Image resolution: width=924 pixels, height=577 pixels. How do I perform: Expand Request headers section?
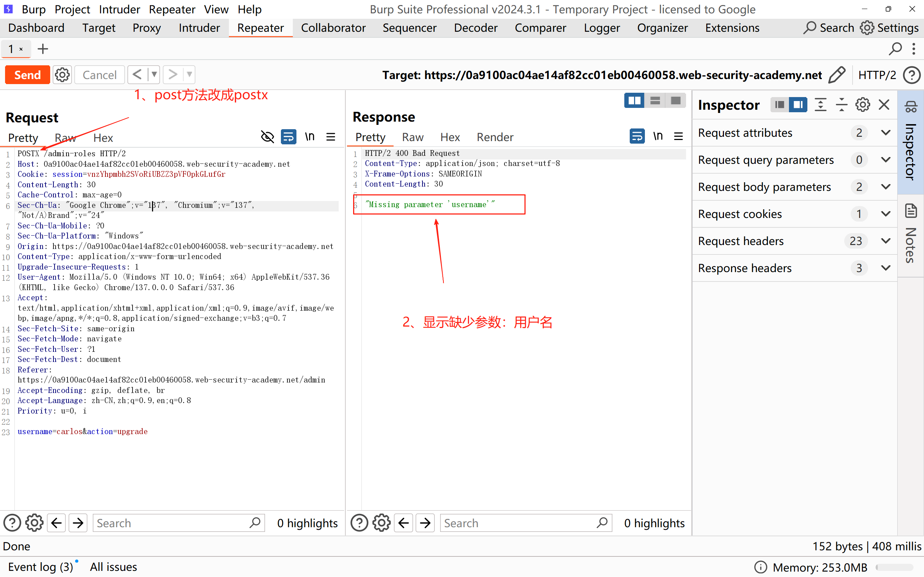885,241
